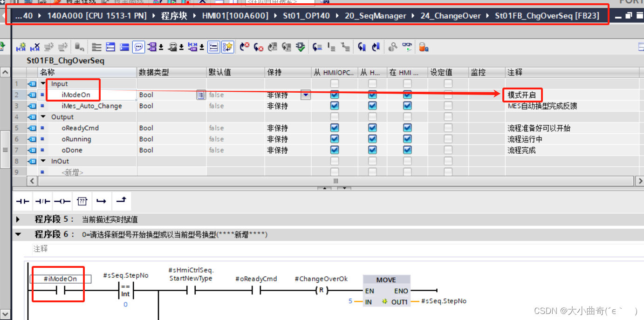Enable the iModeOn setpoint (设定值) checkbox
This screenshot has height=320, width=644.
[x=448, y=95]
